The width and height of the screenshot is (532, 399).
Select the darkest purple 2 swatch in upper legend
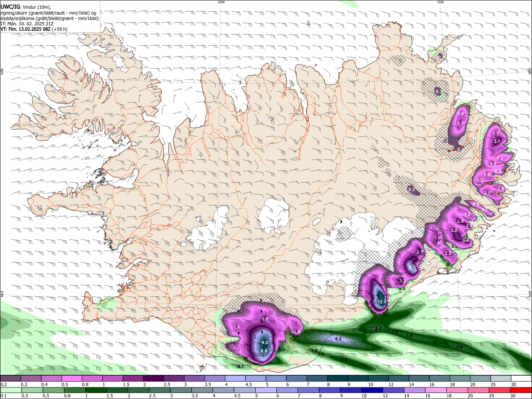(153, 379)
